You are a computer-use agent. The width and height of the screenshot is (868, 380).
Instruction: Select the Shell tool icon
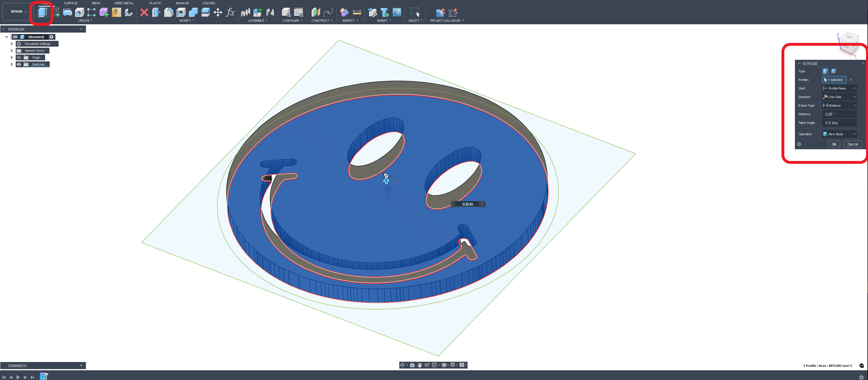181,13
